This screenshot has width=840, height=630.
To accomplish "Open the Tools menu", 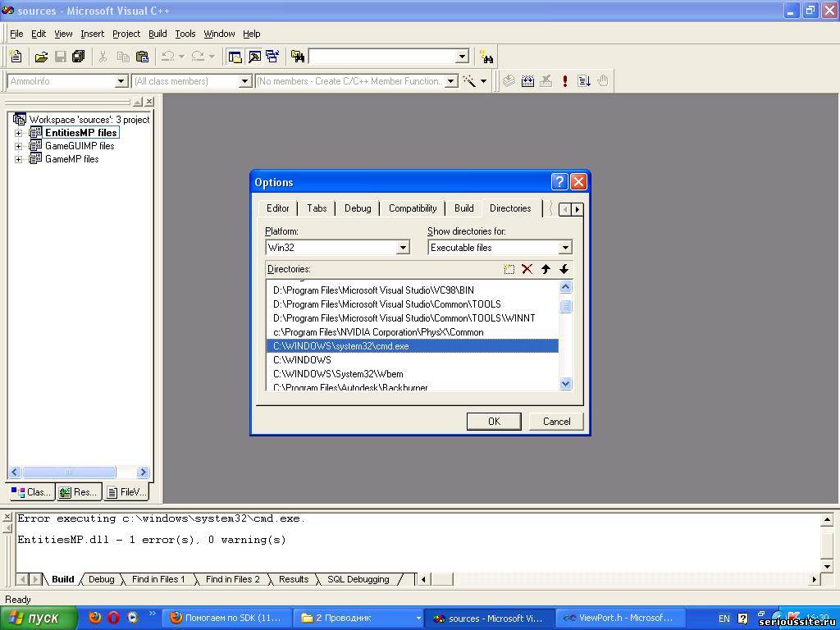I will (x=185, y=34).
